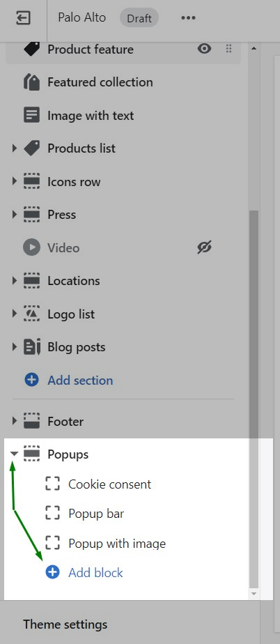Click the Product feature tag icon
The image size is (280, 644).
coord(31,49)
